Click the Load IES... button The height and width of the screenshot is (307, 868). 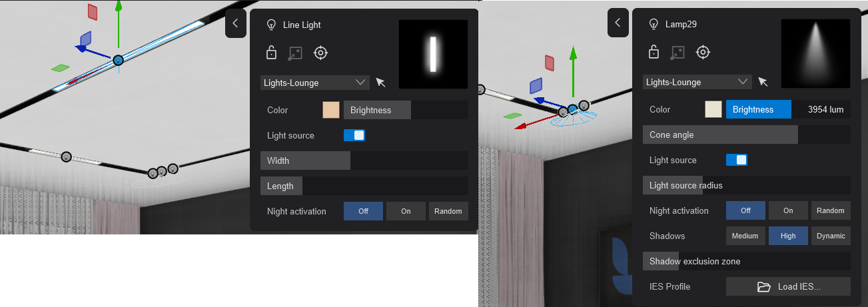[788, 286]
